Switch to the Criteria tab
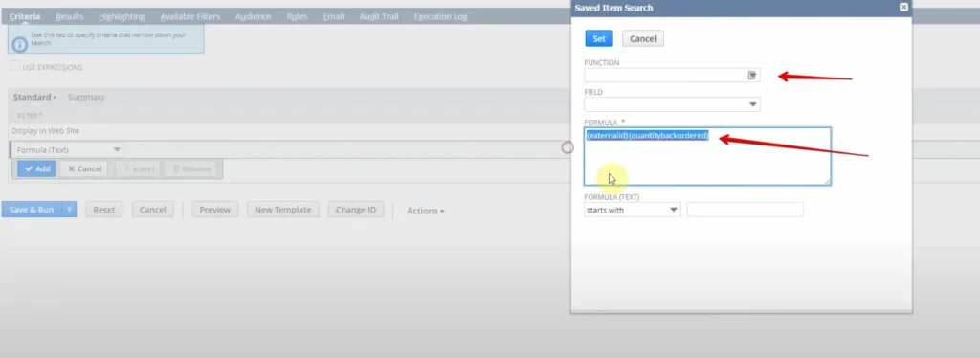 [x=25, y=17]
